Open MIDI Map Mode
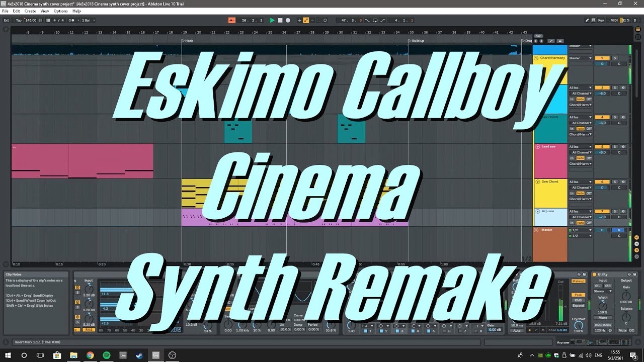 614,20
